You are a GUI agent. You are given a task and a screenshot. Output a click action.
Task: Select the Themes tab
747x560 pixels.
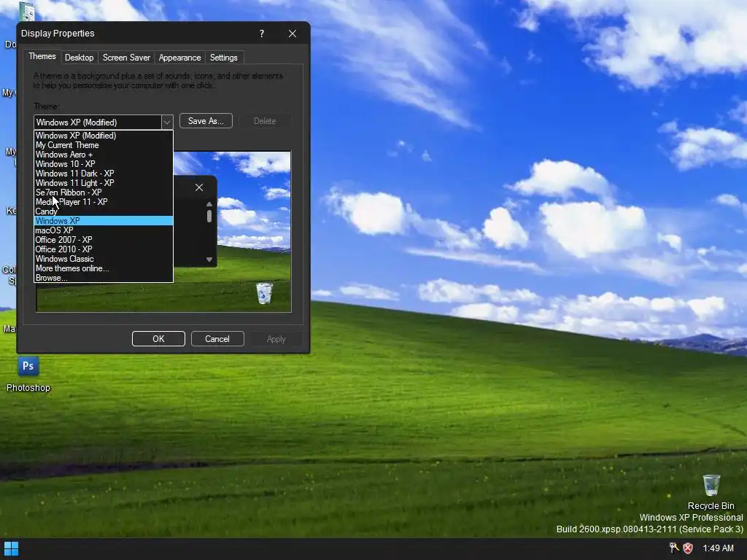click(42, 56)
